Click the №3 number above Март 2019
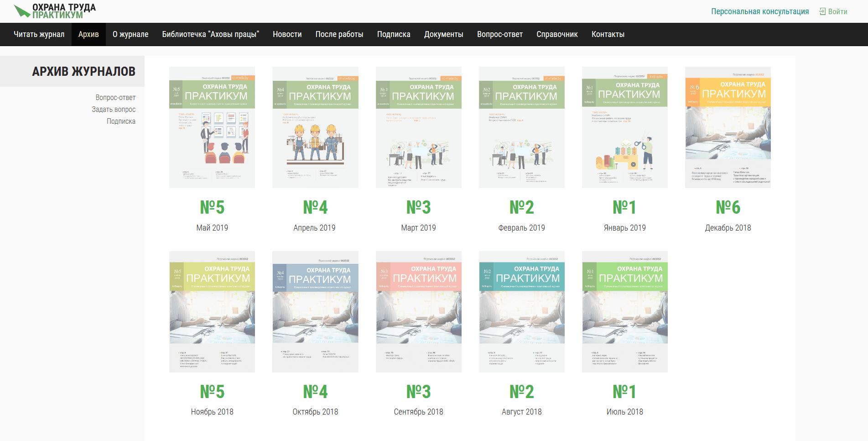Image resolution: width=868 pixels, height=441 pixels. click(x=419, y=207)
